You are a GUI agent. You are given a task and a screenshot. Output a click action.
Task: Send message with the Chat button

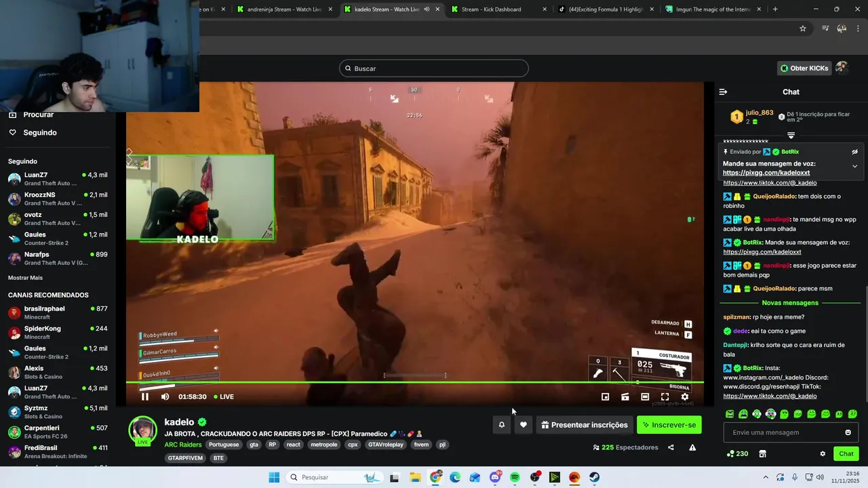pyautogui.click(x=846, y=453)
